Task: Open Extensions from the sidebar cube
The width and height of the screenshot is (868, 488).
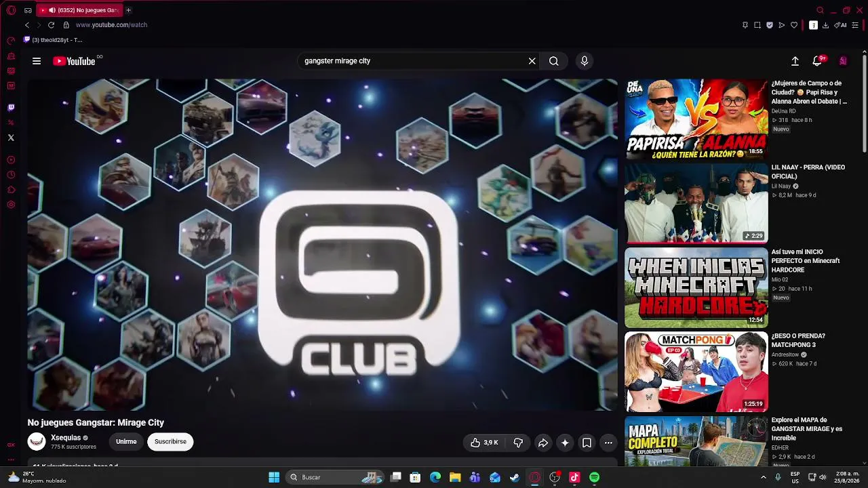Action: click(11, 190)
